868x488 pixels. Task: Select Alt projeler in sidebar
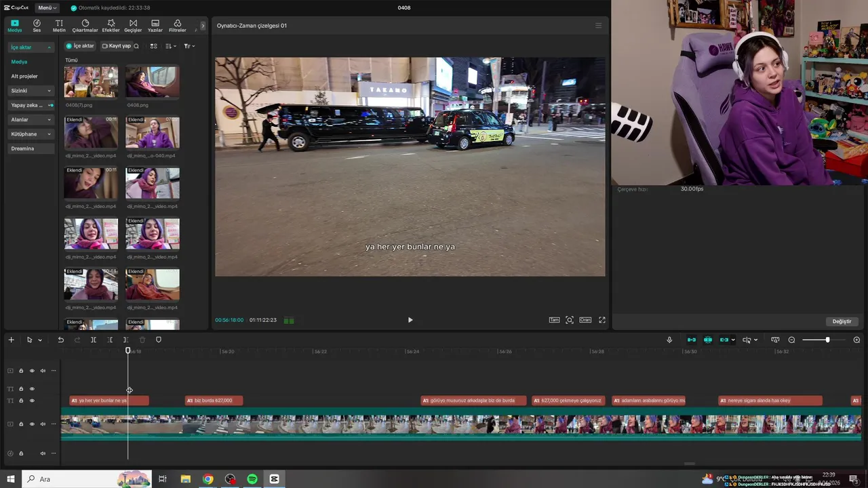24,76
